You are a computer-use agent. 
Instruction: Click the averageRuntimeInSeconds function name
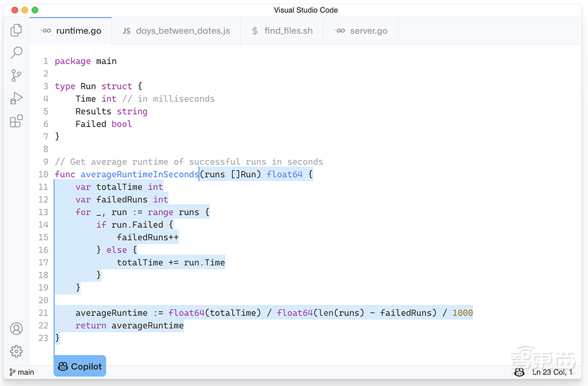pos(139,174)
